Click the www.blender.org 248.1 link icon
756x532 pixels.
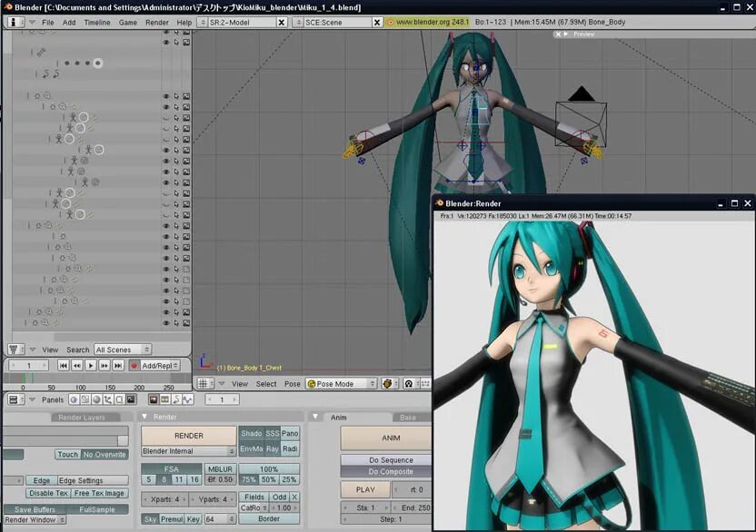[x=391, y=22]
